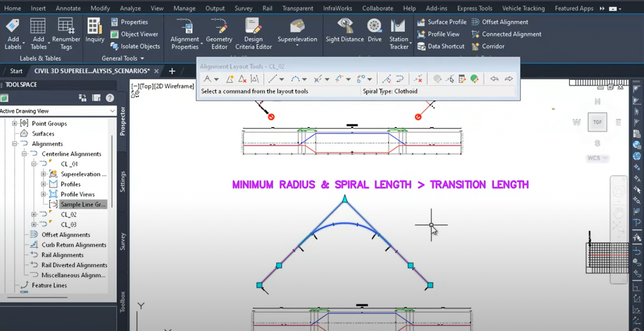The width and height of the screenshot is (644, 331).
Task: Click the Undo arrow in Alignment Layout Tools
Action: click(494, 79)
